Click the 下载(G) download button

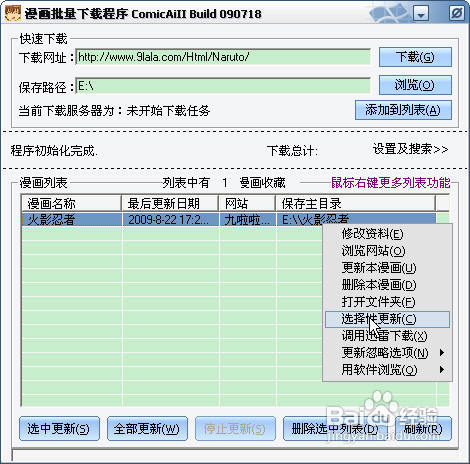pyautogui.click(x=415, y=57)
